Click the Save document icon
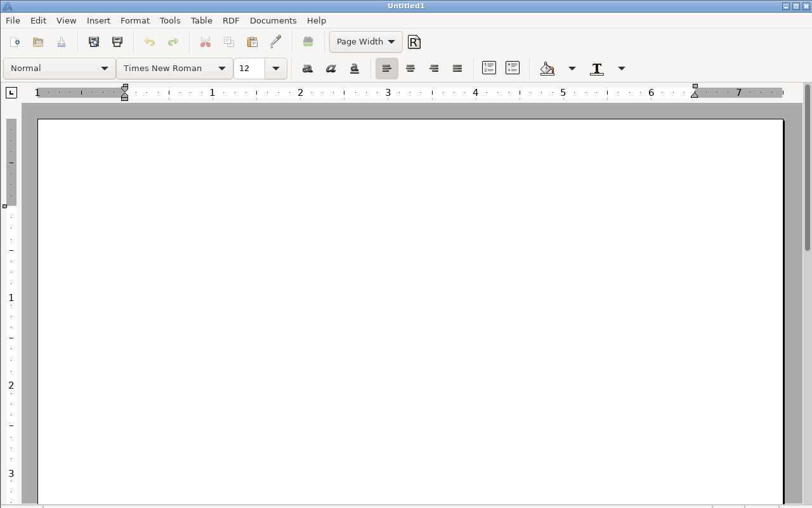Screen dimensions: 812x508 click(62, 42)
